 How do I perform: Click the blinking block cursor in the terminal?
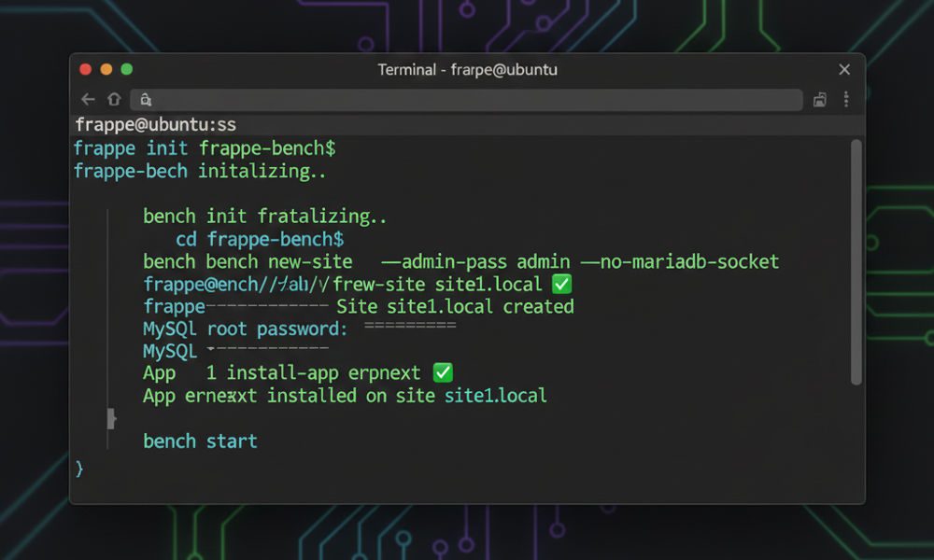point(111,419)
